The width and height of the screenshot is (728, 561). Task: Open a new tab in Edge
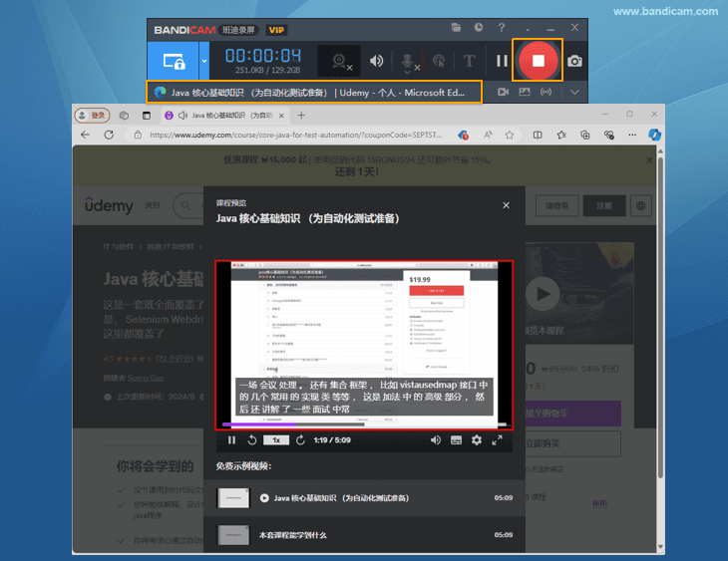[301, 115]
